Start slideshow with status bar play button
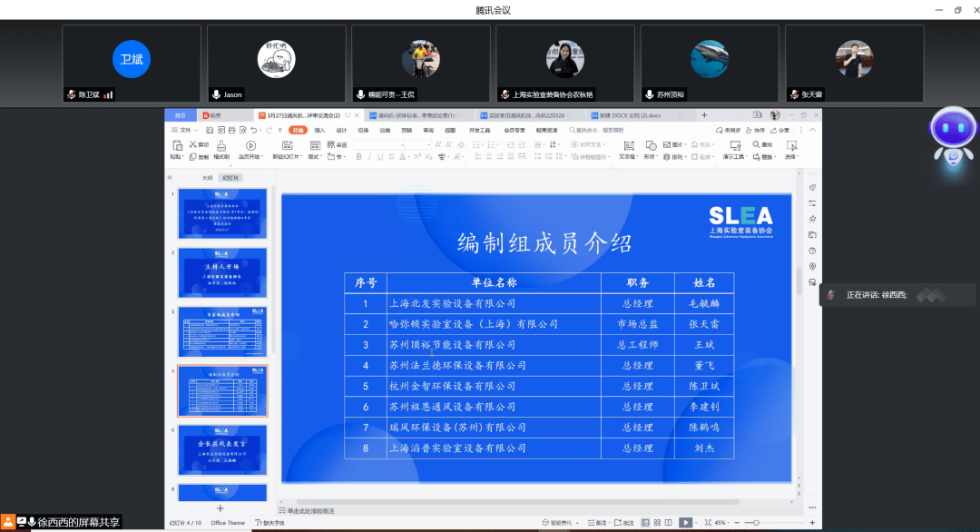The width and height of the screenshot is (980, 532). [686, 523]
